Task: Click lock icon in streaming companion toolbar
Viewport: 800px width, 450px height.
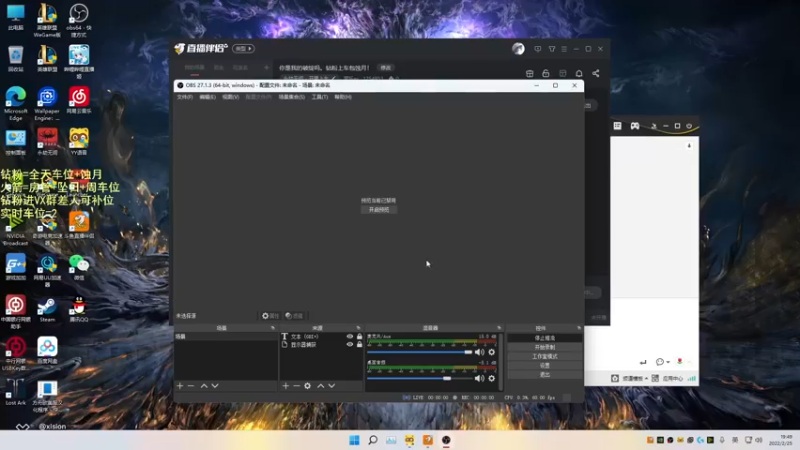Action: coord(546,73)
